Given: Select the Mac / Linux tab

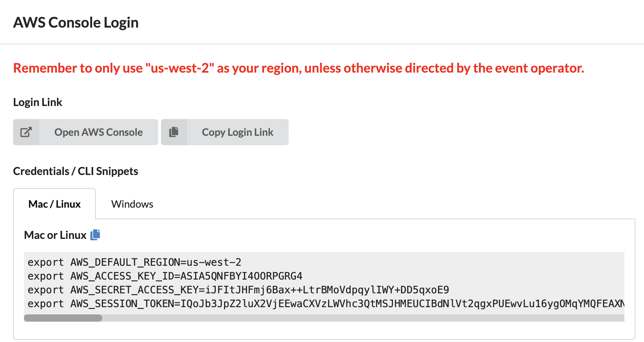Looking at the screenshot, I should (x=54, y=204).
